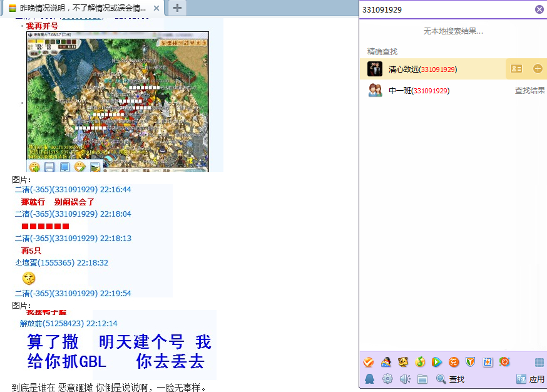The width and height of the screenshot is (547, 392).
Task: Open the file assistant folder icon
Action: point(422,379)
